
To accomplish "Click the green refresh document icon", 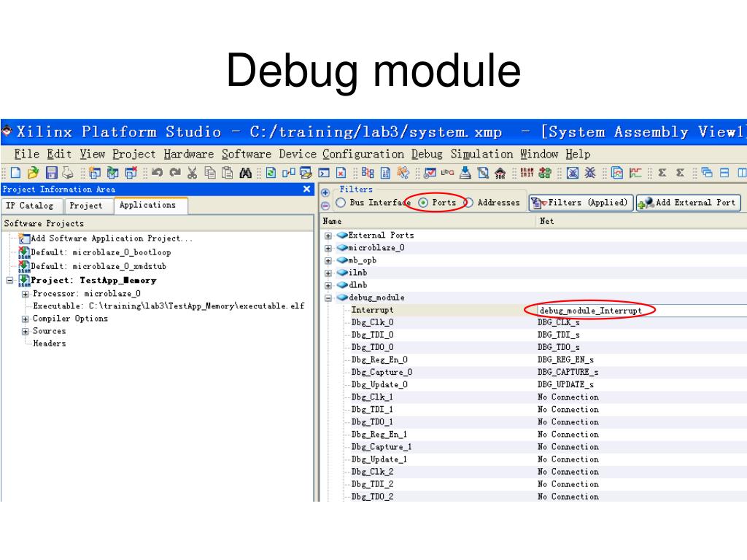I will 271,173.
